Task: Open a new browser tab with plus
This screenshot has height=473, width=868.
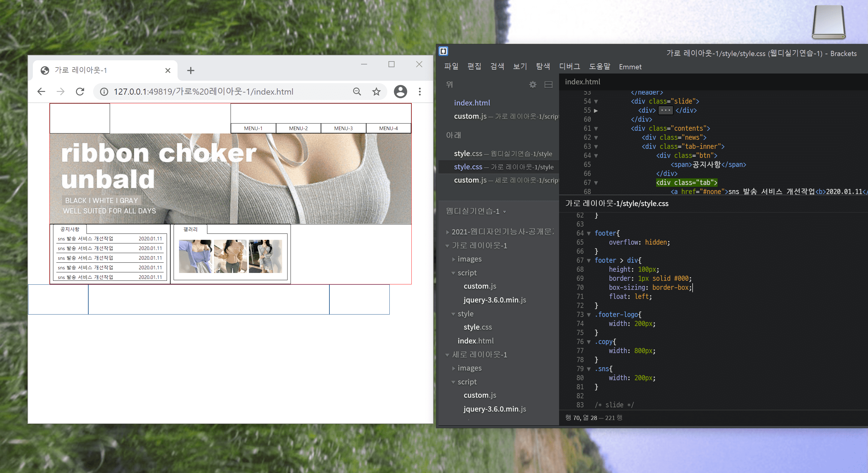Action: [190, 70]
